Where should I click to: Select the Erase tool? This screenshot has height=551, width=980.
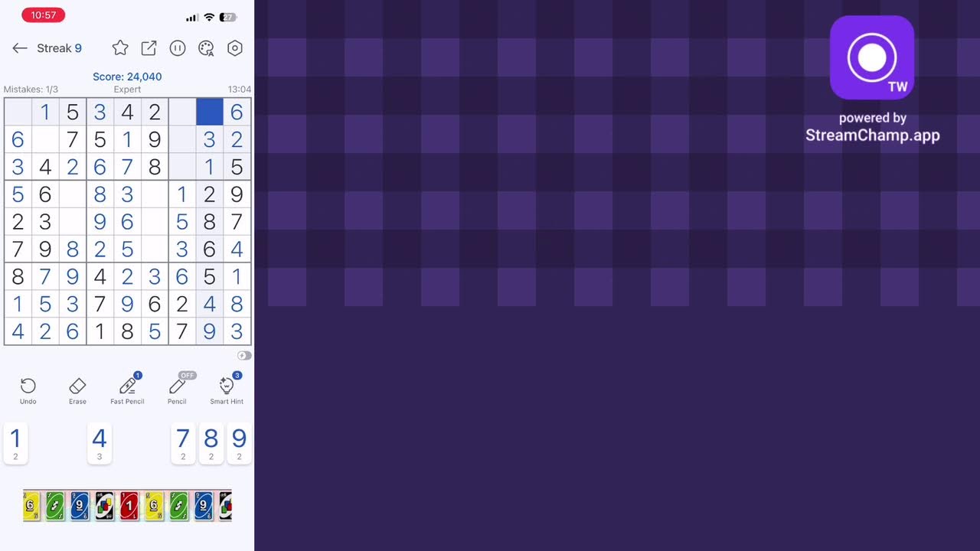(77, 390)
